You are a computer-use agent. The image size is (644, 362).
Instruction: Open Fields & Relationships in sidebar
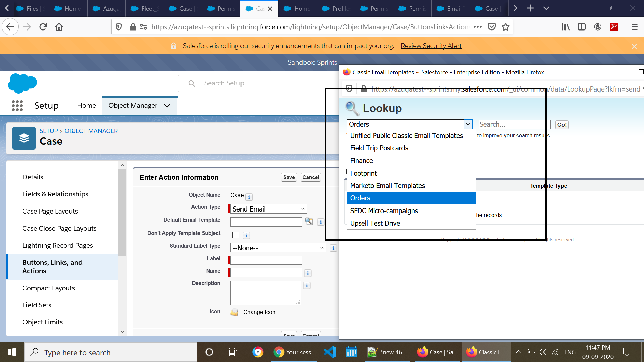55,194
